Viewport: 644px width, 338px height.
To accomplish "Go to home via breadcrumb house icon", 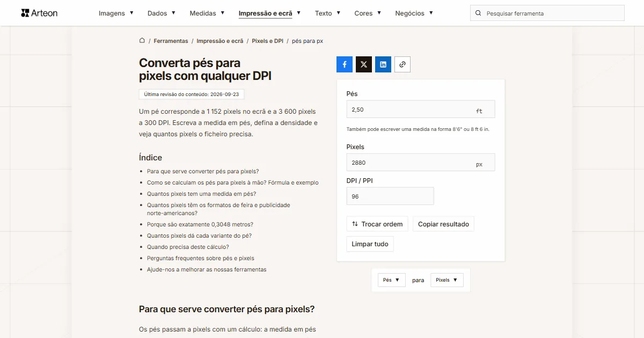I will [142, 41].
